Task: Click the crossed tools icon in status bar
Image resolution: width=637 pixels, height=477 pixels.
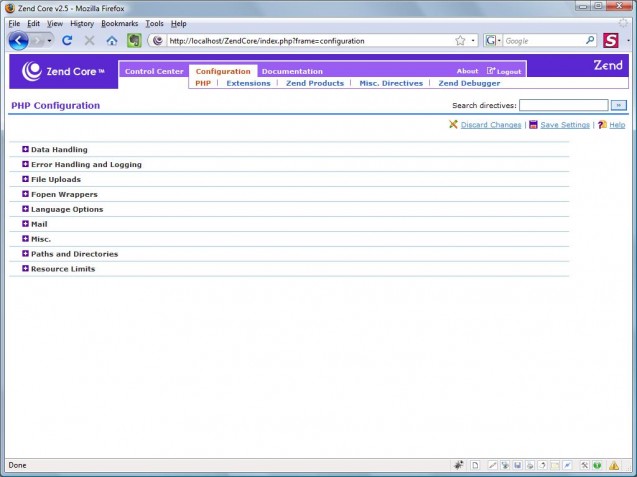Action: (x=585, y=465)
